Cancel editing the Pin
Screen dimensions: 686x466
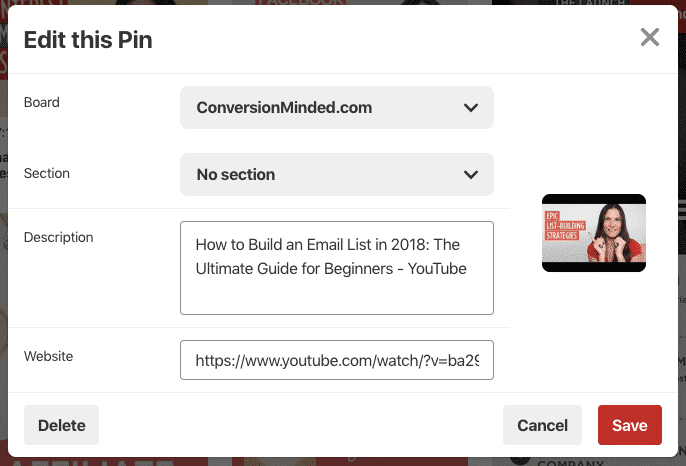tap(542, 425)
